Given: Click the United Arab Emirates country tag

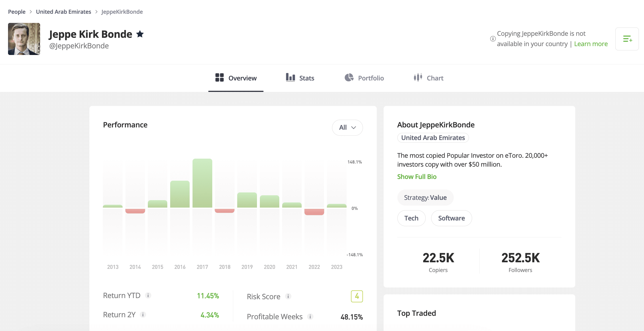Looking at the screenshot, I should 433,138.
